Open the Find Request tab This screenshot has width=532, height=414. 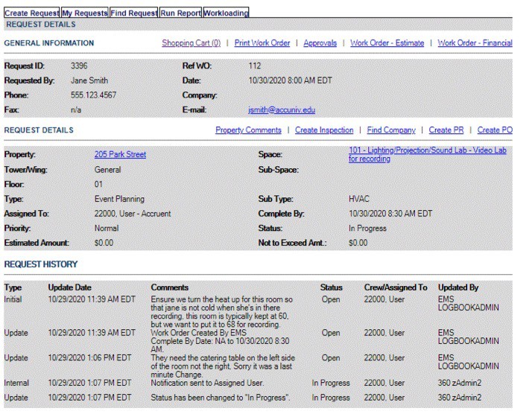133,13
